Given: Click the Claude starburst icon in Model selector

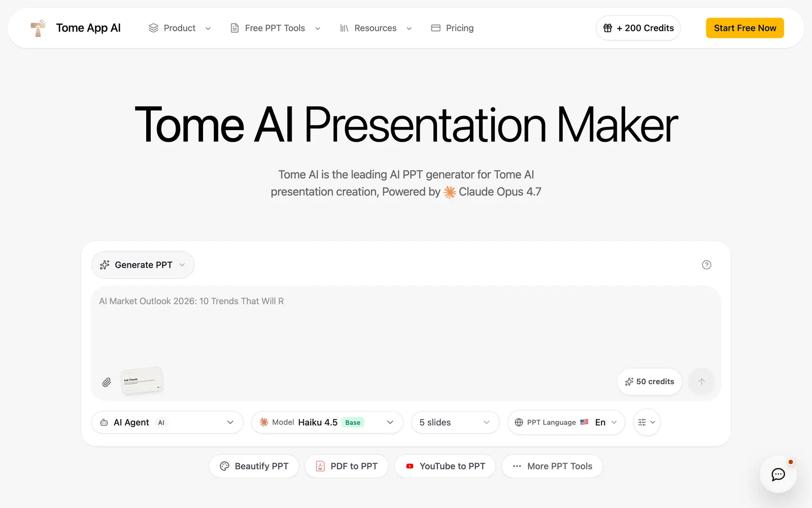Looking at the screenshot, I should 264,422.
